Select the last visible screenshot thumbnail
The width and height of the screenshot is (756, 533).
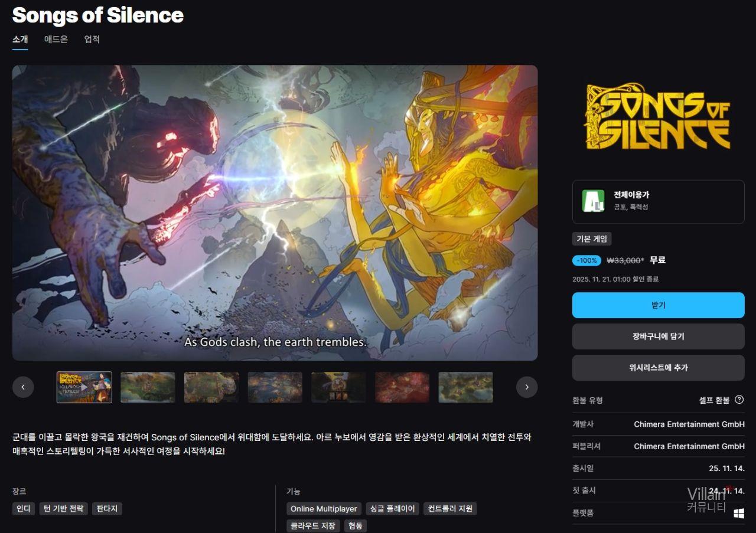pyautogui.click(x=465, y=387)
